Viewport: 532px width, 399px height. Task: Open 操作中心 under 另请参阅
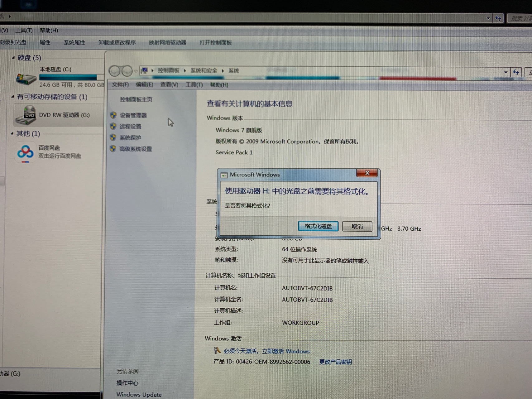(x=127, y=383)
